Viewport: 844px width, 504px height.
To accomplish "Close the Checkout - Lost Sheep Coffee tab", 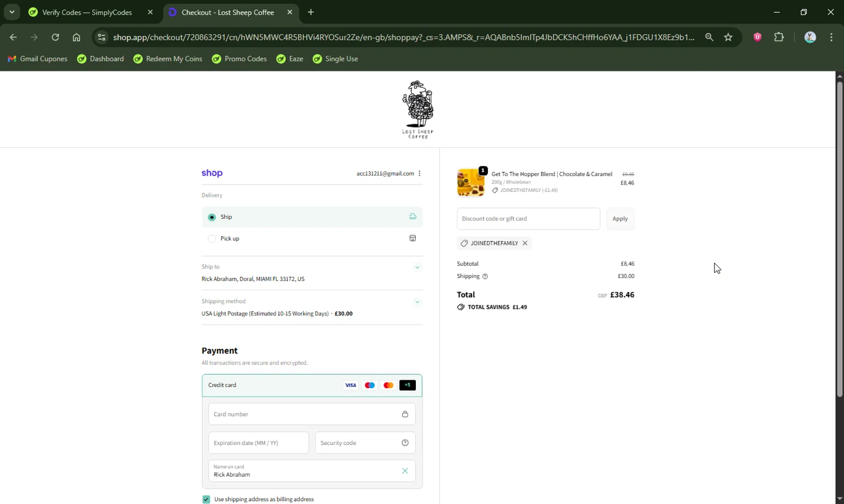I will pos(290,12).
